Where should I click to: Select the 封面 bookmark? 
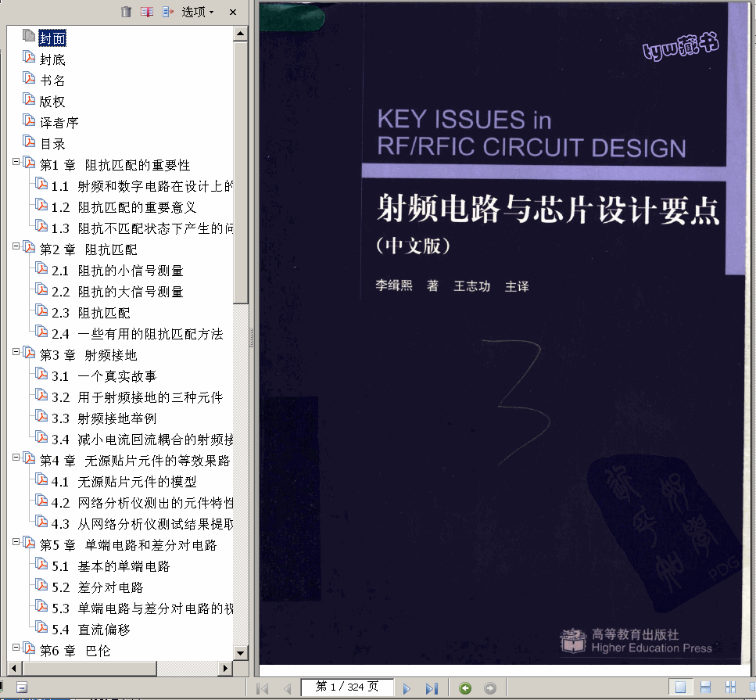click(52, 38)
